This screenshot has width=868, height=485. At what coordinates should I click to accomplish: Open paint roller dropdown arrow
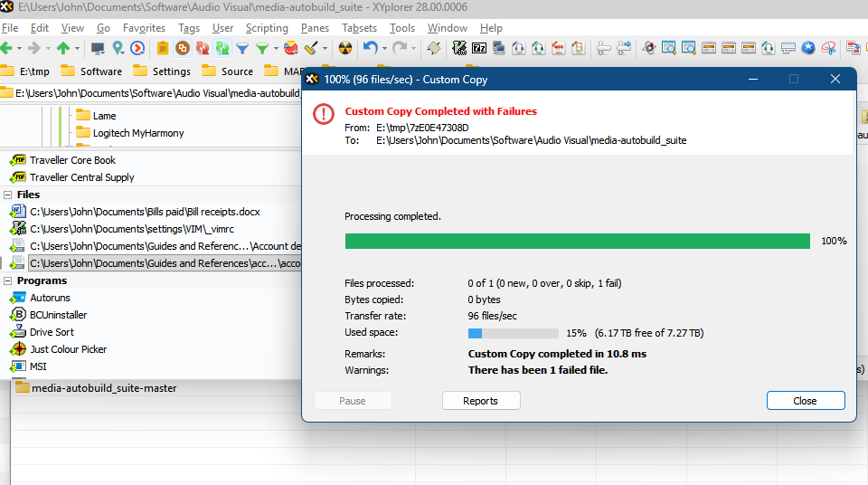tap(325, 49)
